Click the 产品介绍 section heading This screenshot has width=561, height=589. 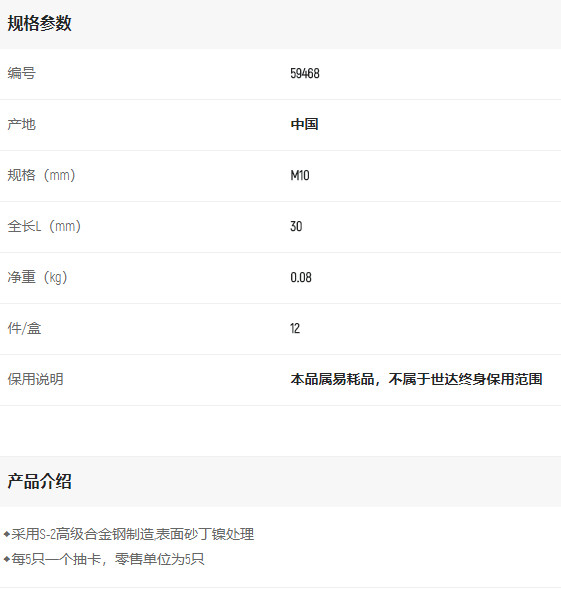pos(39,482)
